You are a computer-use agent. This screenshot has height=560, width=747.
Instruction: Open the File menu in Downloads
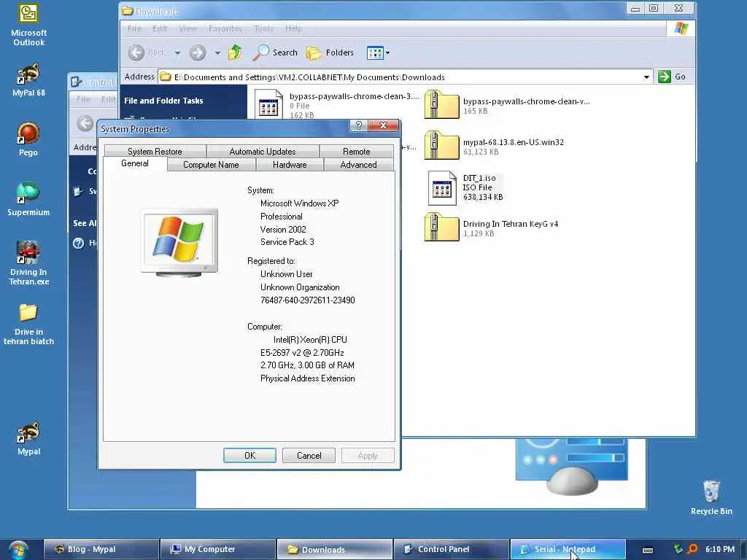pos(134,28)
